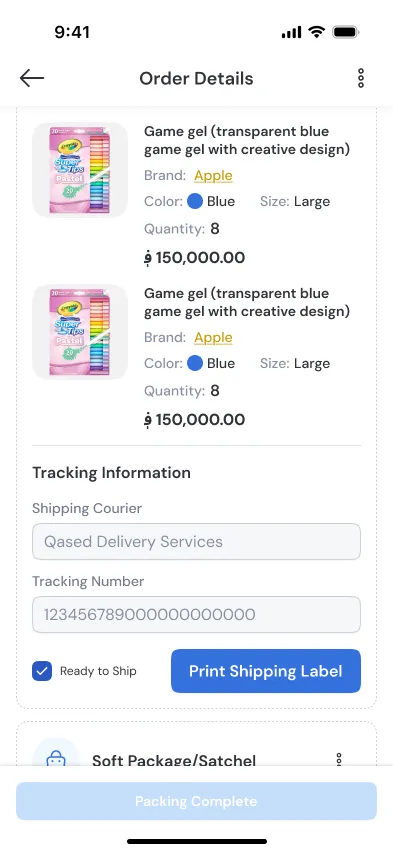Open the second product's Apple brand link
Screen dimensions: 393x852
[213, 337]
